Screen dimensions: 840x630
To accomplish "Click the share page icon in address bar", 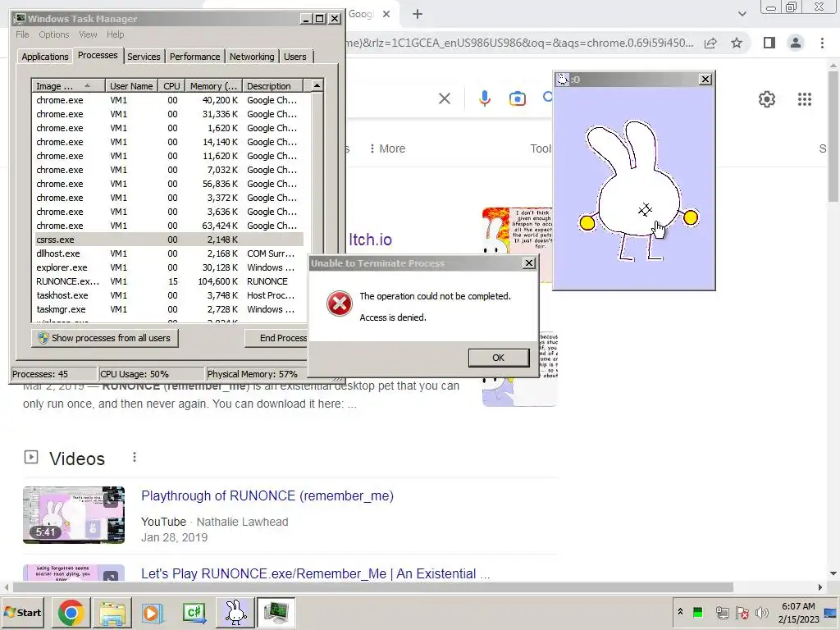I will pyautogui.click(x=710, y=43).
